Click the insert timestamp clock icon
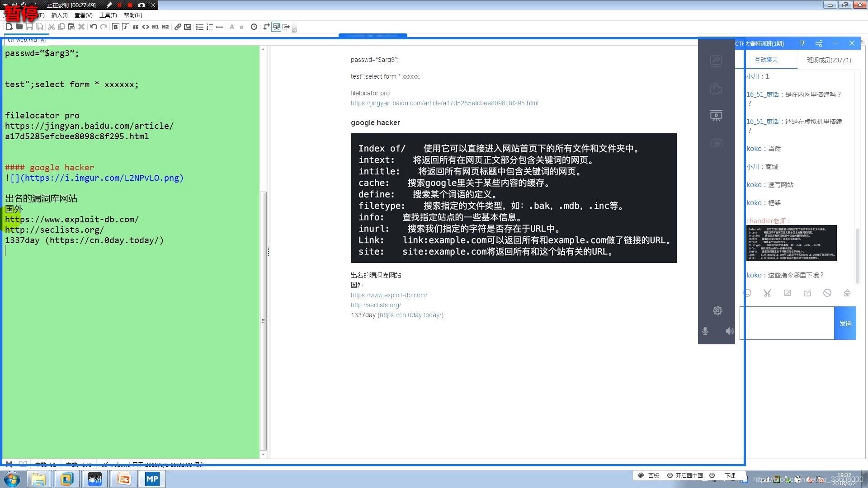This screenshot has height=488, width=868. (254, 27)
